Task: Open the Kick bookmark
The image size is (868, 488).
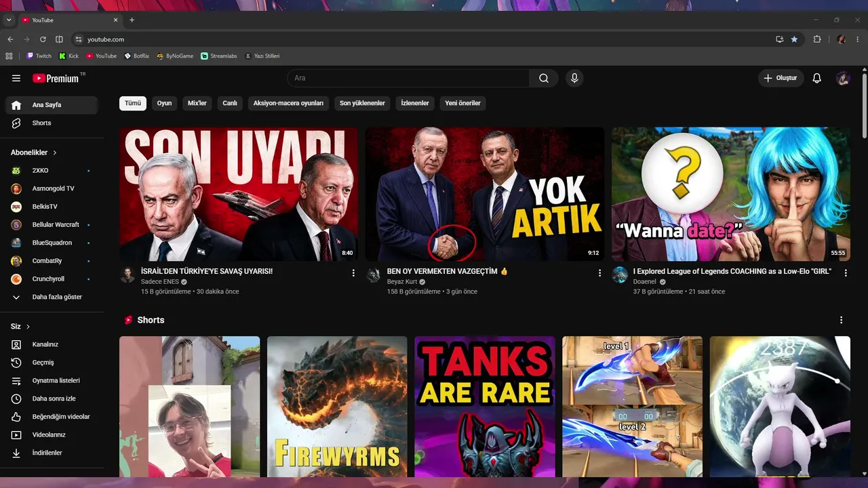Action: (x=68, y=56)
